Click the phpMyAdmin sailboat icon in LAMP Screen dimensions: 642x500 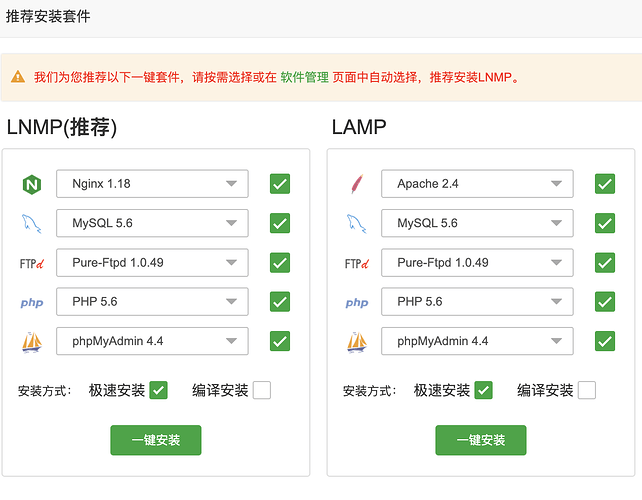357,342
